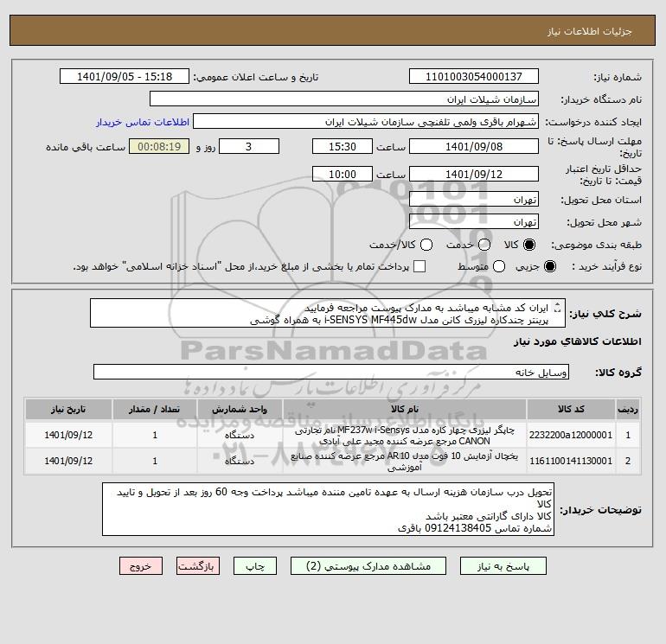Open اطلاعات تماس خریدار link
The image size is (666, 644).
click(x=143, y=122)
